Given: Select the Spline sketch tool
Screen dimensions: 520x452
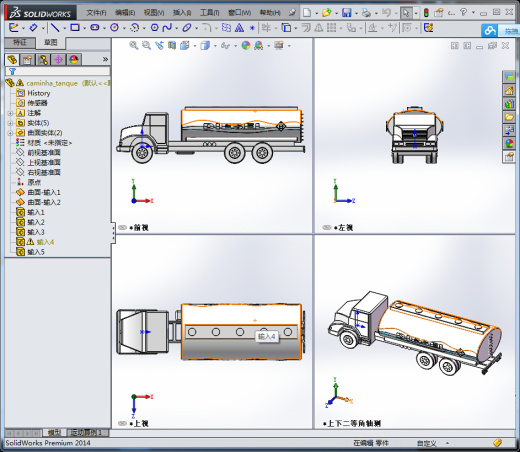Looking at the screenshot, I should pyautogui.click(x=167, y=28).
